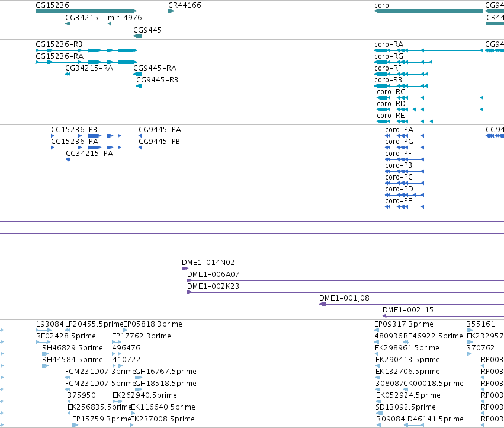504x428 pixels.
Task: Select protein CG9445-PA
Action: (x=140, y=136)
